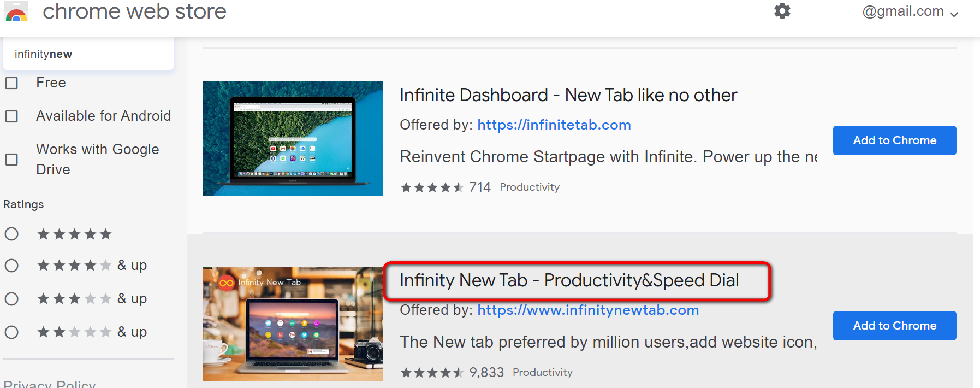980x388 pixels.
Task: Select the five-star rating radio button
Action: pyautogui.click(x=11, y=234)
